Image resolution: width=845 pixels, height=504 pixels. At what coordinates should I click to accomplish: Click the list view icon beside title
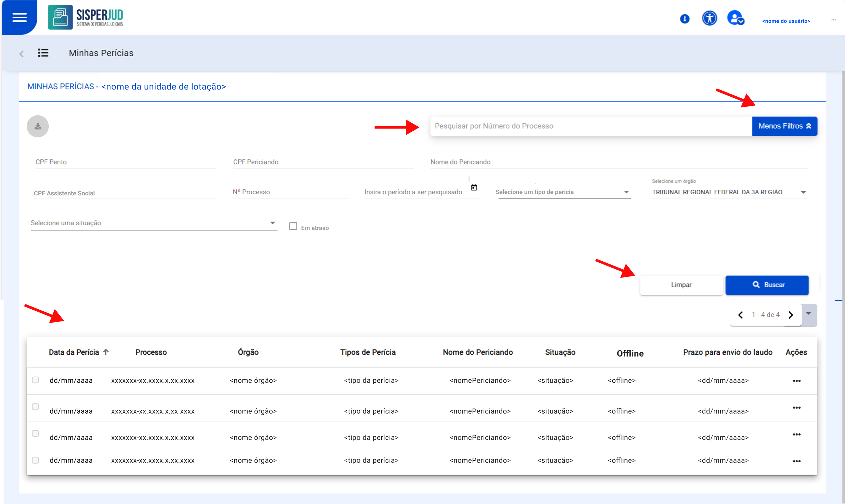43,53
